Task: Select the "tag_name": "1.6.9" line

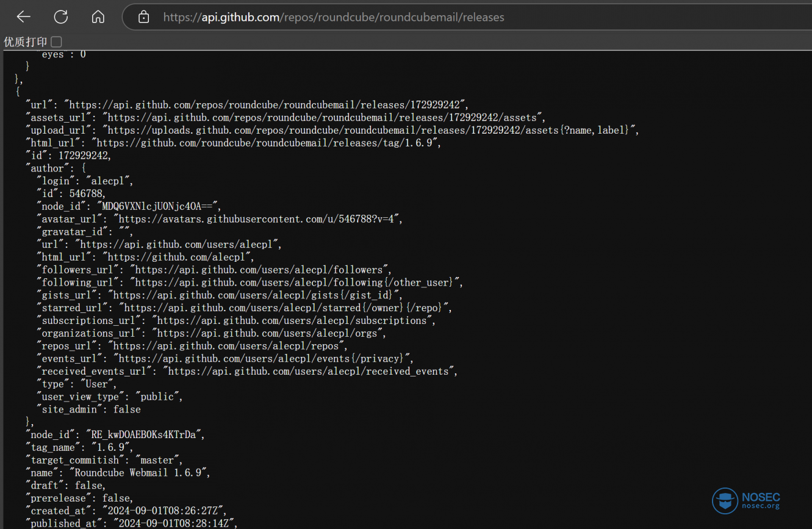Action: (x=79, y=447)
